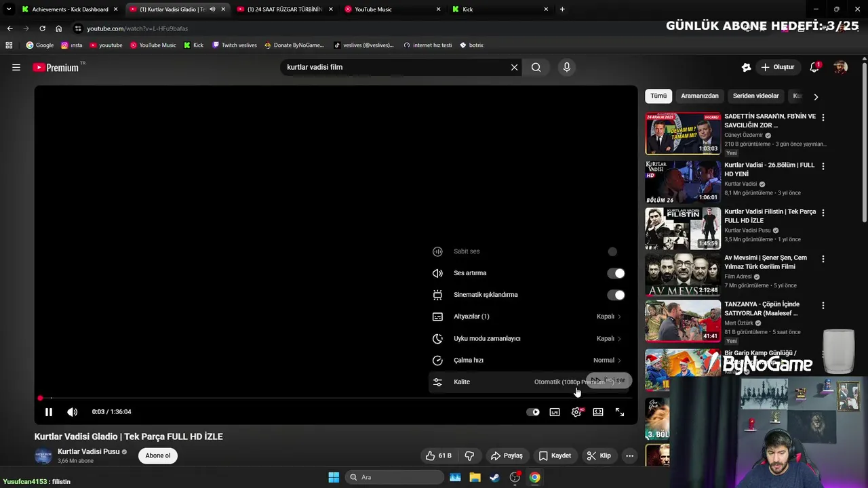868x488 pixels.
Task: Open Uyku modu zamanlayıcı submenu
Action: click(x=528, y=338)
